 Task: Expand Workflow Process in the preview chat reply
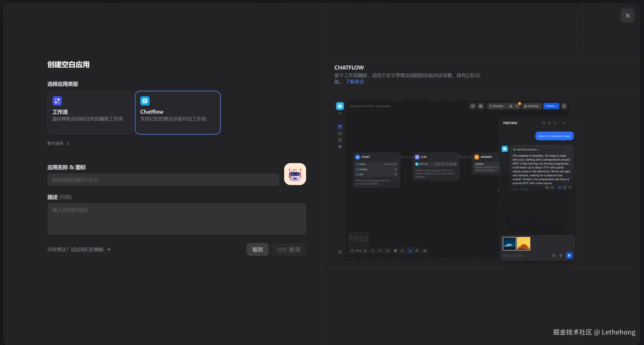527,149
